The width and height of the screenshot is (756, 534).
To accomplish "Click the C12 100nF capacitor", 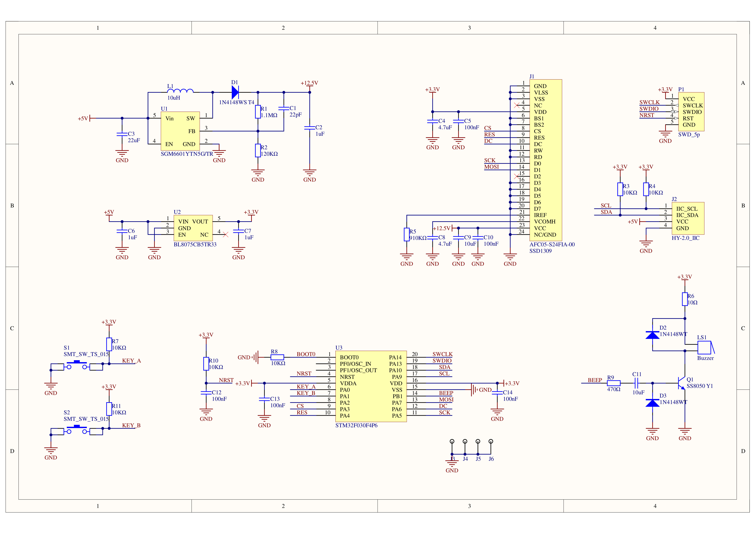I will [206, 392].
